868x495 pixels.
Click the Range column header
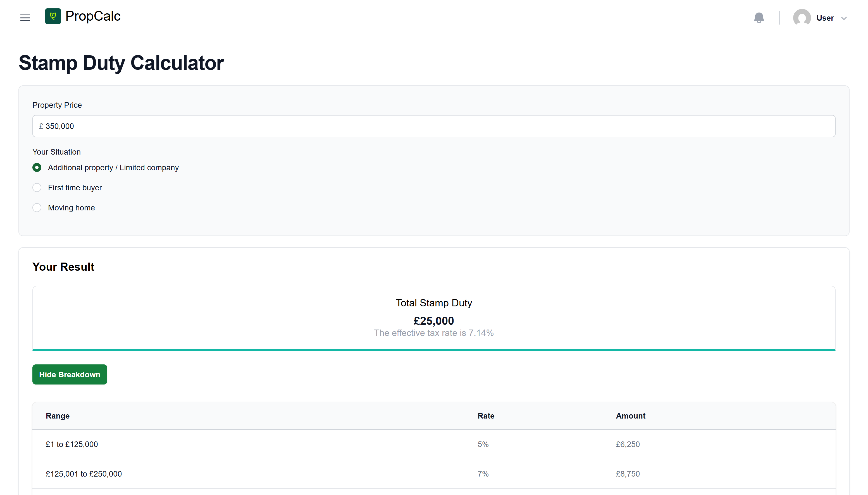(x=58, y=416)
